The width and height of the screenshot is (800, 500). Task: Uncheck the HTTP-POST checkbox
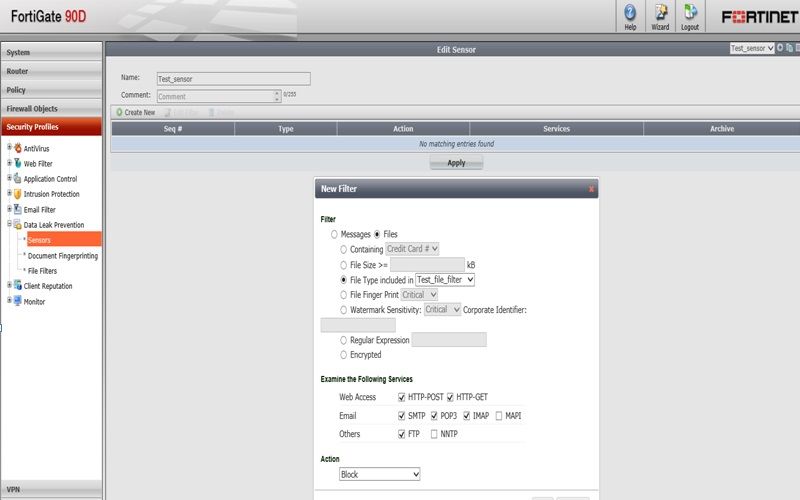[x=402, y=397]
